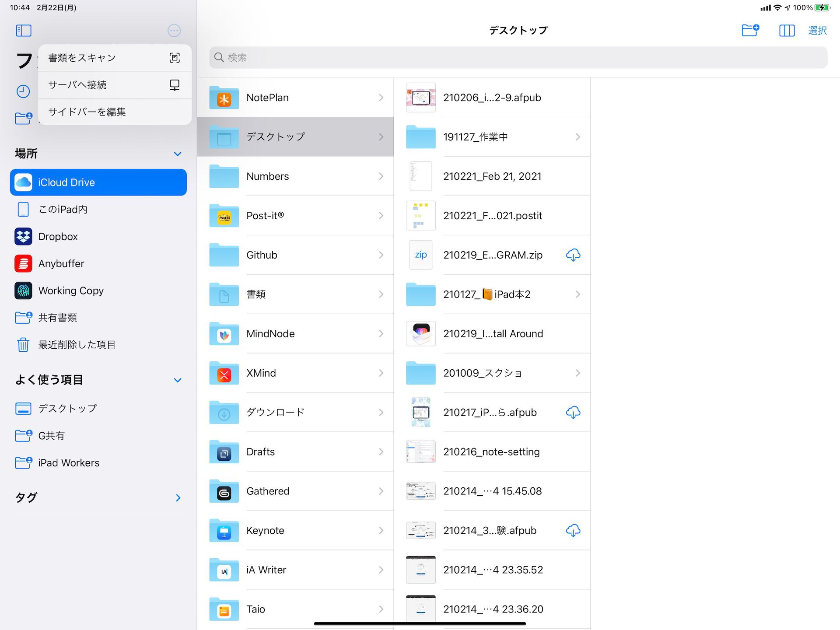Collapse the よく使う項目 section chevron
Screen dimensions: 840x630
tap(178, 380)
